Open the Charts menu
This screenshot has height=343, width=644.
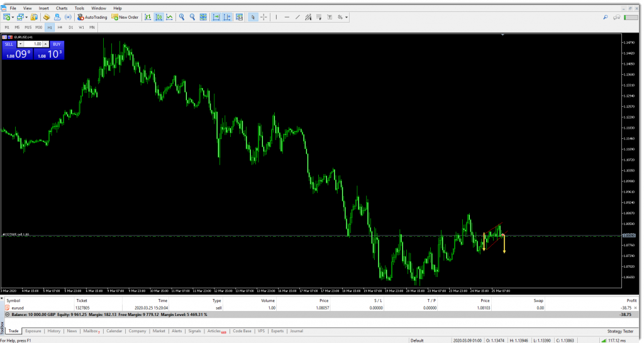click(x=62, y=8)
